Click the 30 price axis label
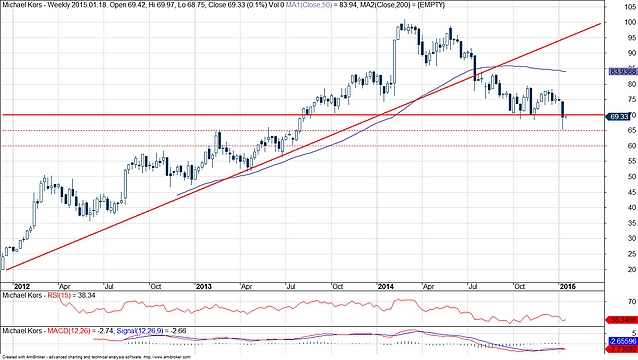Viewport: 638px width, 360px height. tap(632, 239)
